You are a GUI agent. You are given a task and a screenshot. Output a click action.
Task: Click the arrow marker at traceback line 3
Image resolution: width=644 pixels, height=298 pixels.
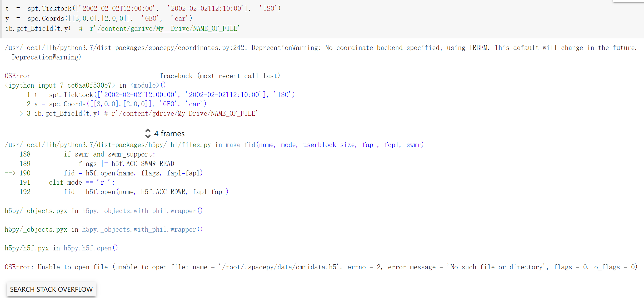[x=14, y=113]
